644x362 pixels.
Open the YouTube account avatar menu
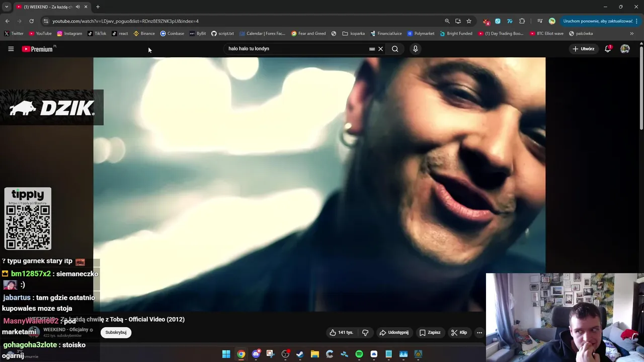[625, 49]
